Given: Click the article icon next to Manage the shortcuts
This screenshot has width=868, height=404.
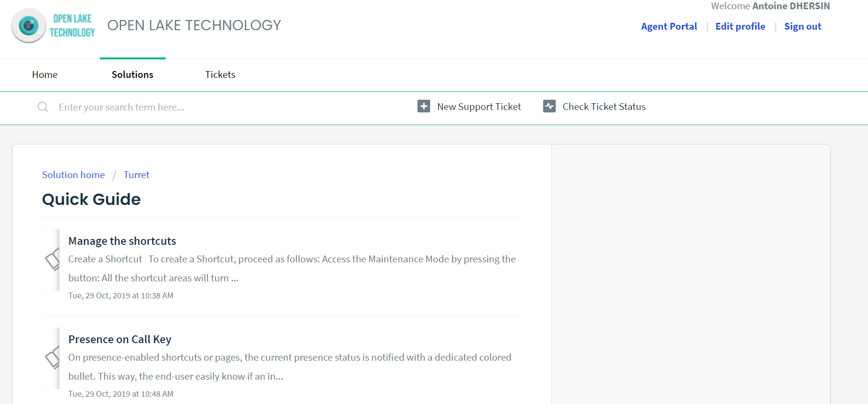Looking at the screenshot, I should [x=51, y=260].
